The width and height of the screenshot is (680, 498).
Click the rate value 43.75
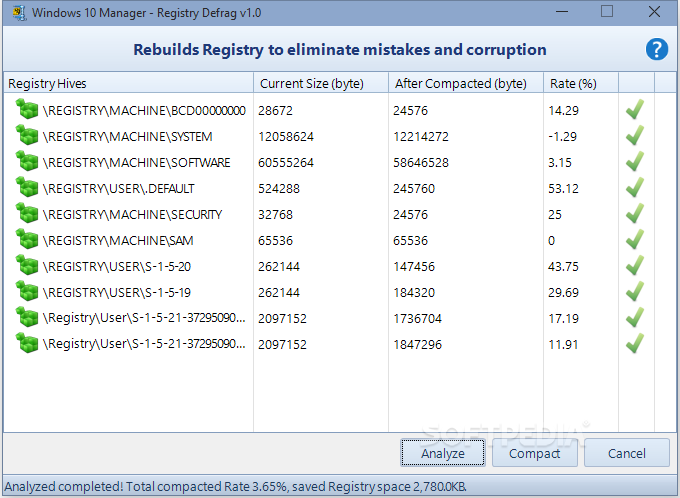563,267
